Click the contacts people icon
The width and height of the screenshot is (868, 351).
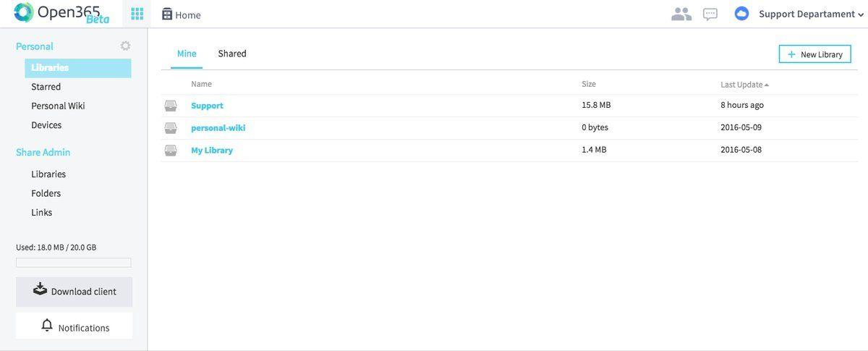click(681, 14)
